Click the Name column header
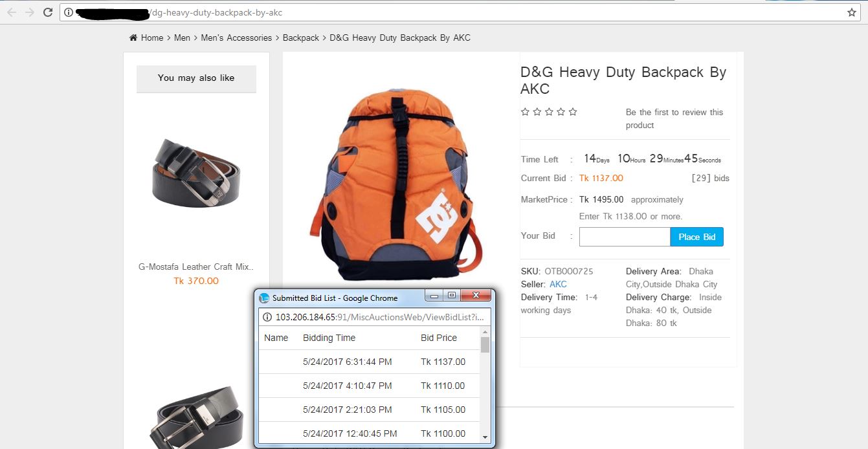The image size is (868, 449). (276, 338)
